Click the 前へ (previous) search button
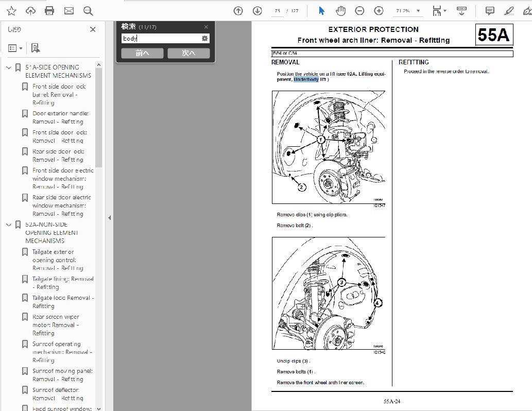Image resolution: width=532 pixels, height=411 pixels. [142, 53]
